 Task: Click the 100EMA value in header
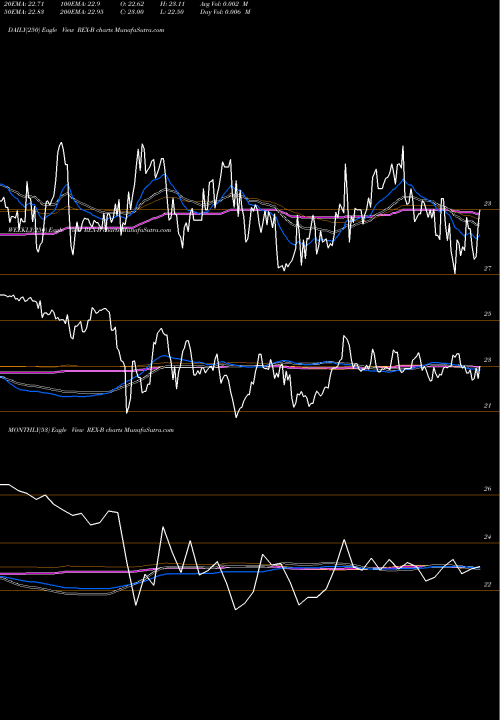[78, 4]
